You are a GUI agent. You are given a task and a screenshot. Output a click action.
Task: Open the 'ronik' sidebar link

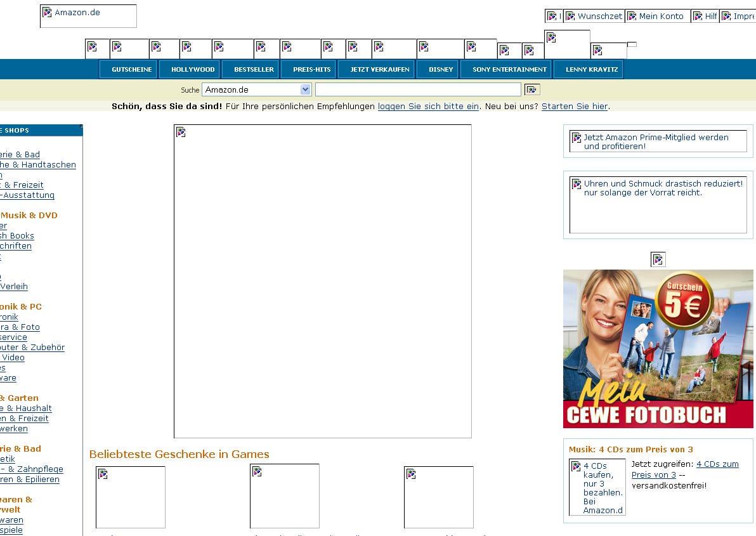click(9, 317)
